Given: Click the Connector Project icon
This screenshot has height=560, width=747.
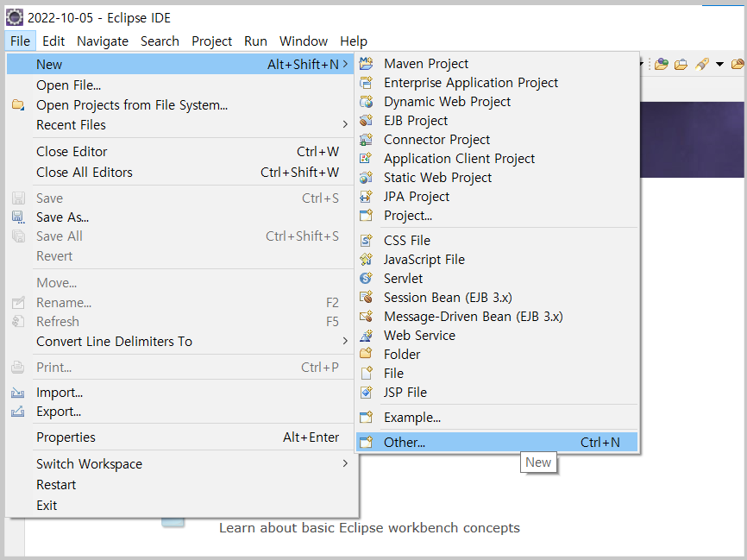Looking at the screenshot, I should (366, 140).
